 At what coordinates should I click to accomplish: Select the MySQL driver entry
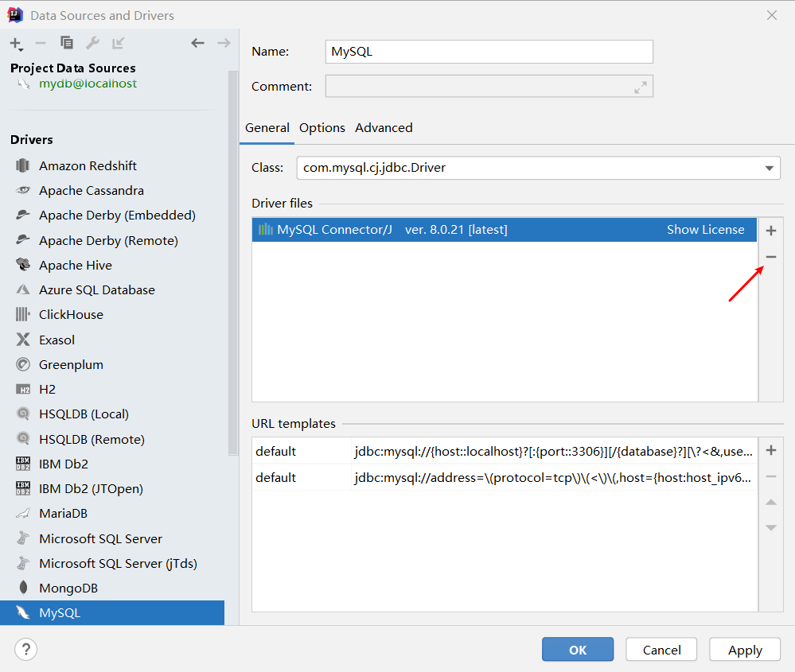click(x=112, y=612)
